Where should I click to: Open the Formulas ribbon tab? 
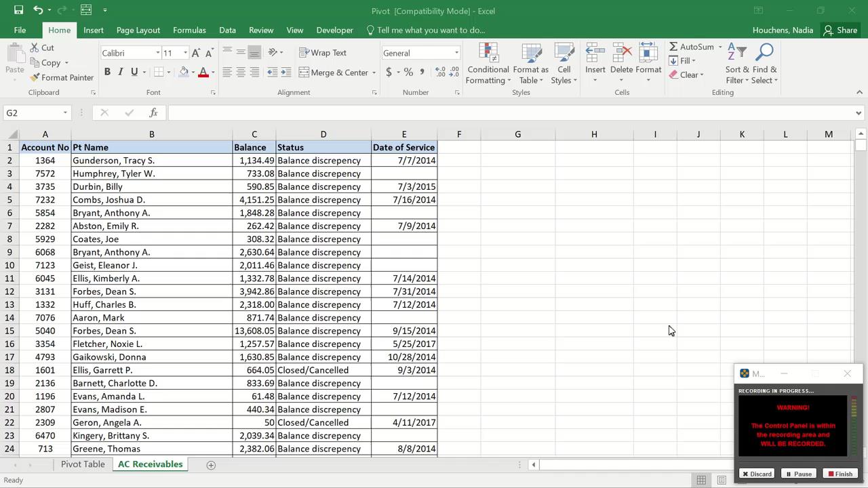[189, 30]
